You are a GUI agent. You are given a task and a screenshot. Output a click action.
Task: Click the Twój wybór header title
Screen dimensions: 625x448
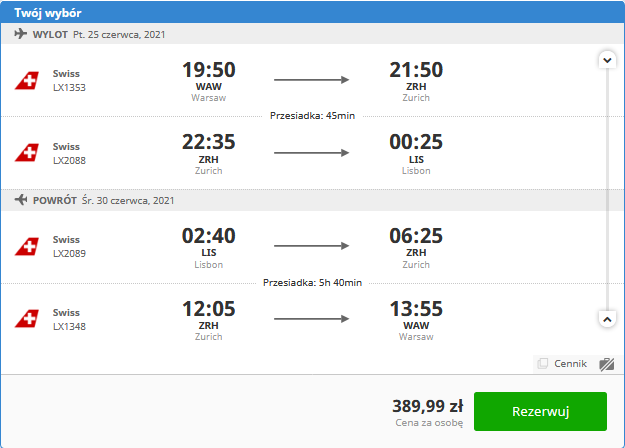point(48,13)
